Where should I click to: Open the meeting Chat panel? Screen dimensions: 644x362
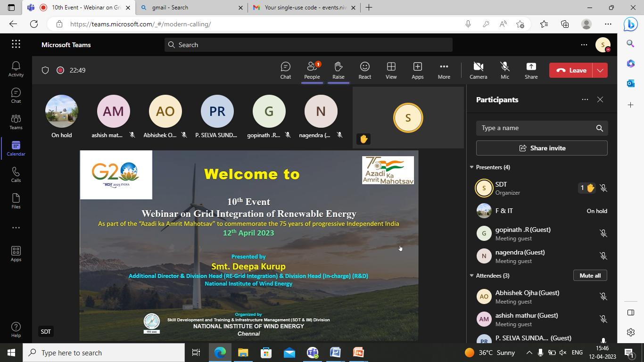285,70
